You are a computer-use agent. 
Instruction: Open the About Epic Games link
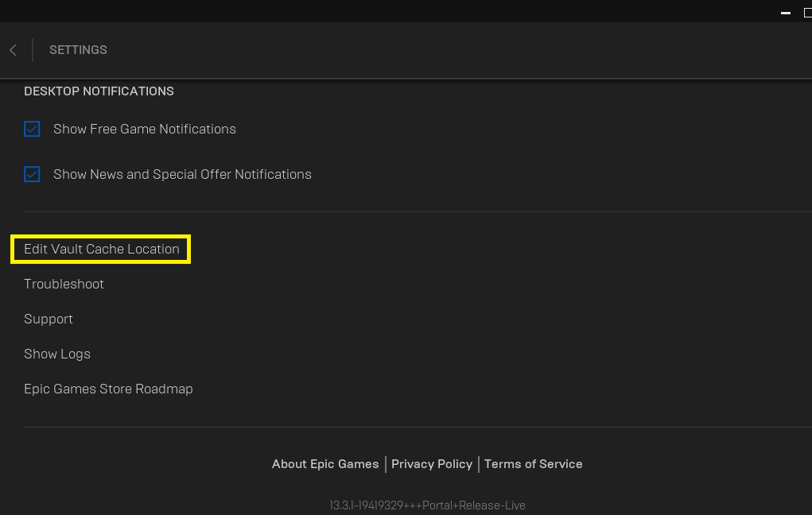(x=325, y=464)
